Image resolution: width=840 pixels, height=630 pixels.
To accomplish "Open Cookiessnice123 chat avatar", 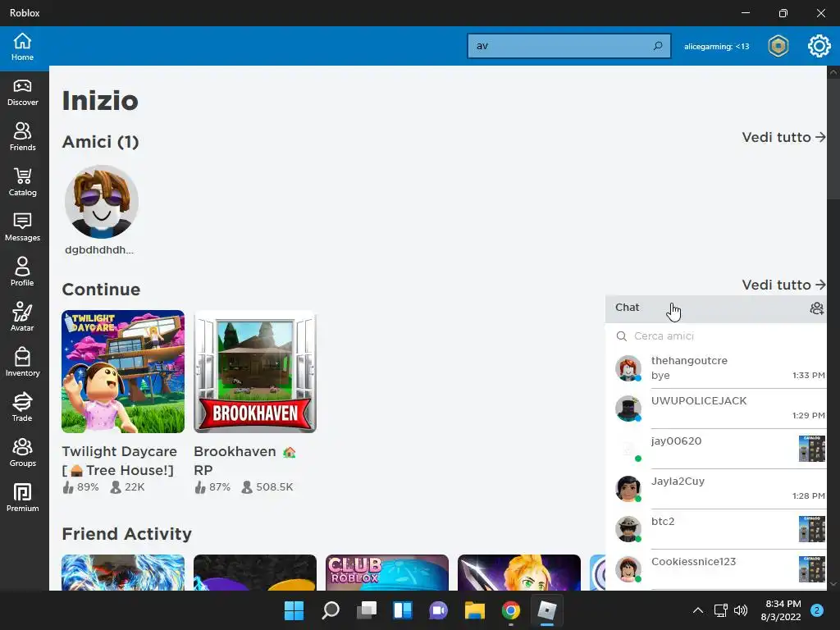I will pos(628,569).
